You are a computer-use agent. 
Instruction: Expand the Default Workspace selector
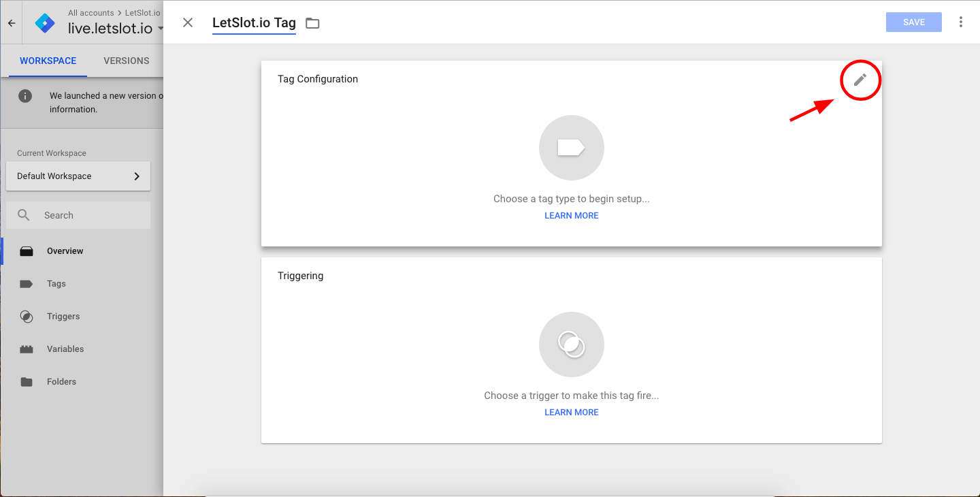coord(78,176)
